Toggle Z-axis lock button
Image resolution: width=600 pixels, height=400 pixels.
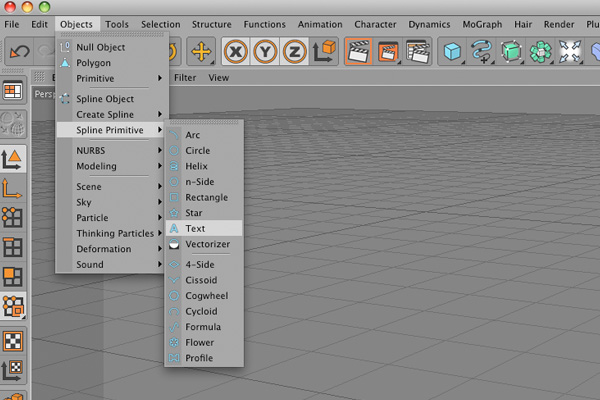294,51
